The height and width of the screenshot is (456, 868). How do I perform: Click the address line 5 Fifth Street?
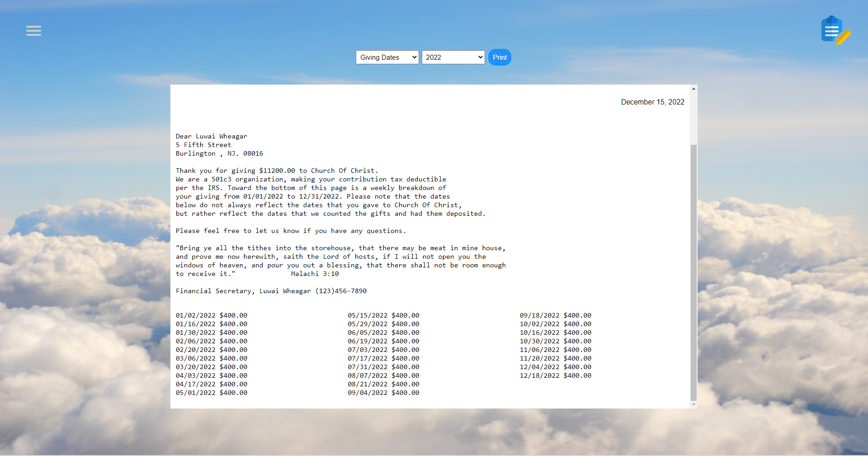tap(203, 145)
